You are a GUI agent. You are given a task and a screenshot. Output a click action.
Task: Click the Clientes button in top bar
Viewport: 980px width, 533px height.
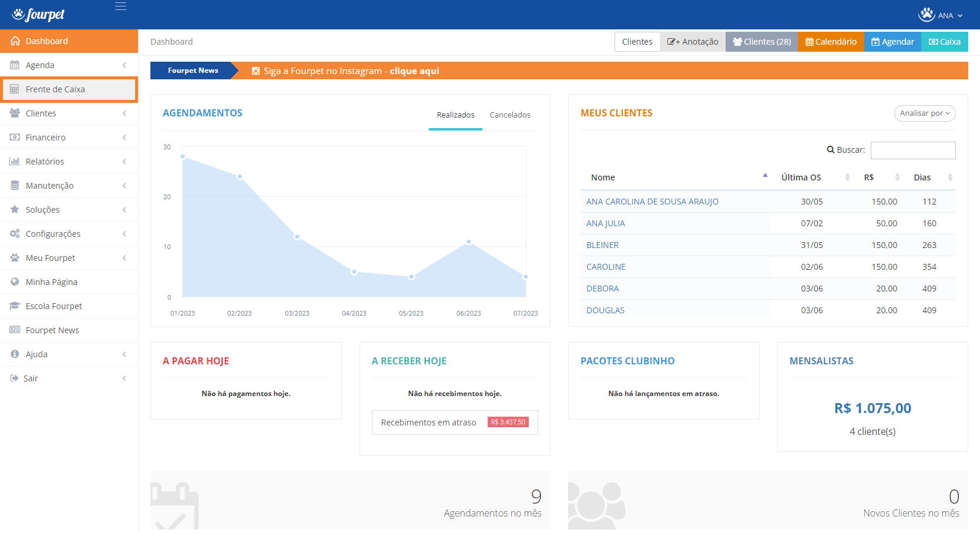tap(637, 42)
